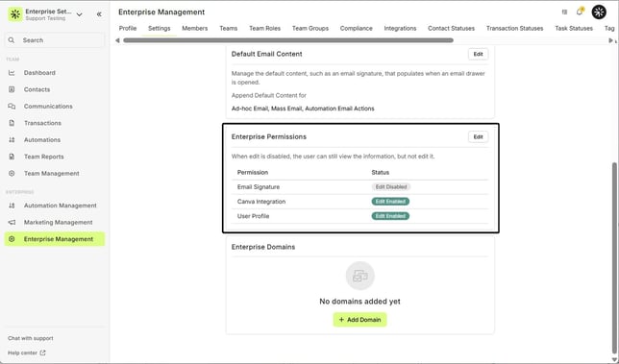
Task: Click User Profile Edit Enabled badge
Action: (x=390, y=216)
